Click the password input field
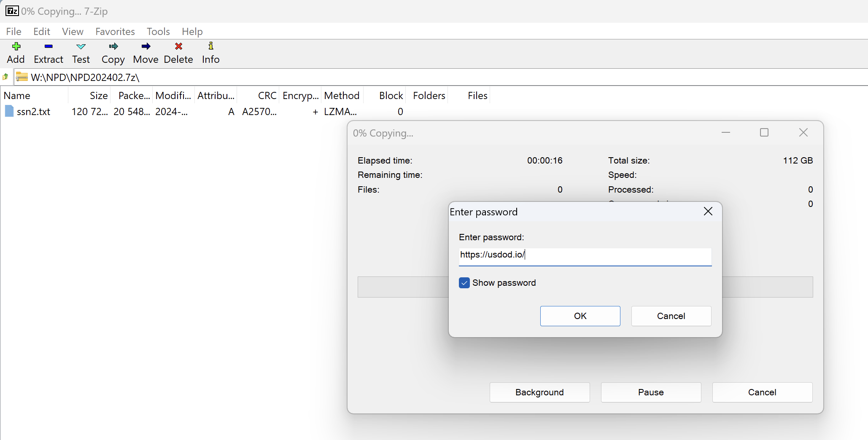The height and width of the screenshot is (440, 868). tap(585, 256)
